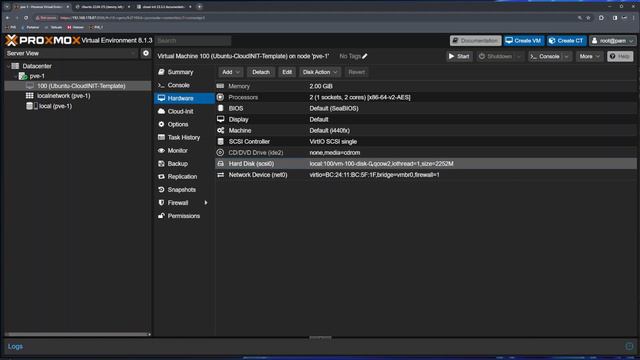Click the Edit hardware button
Image resolution: width=640 pixels, height=360 pixels.
coord(287,72)
